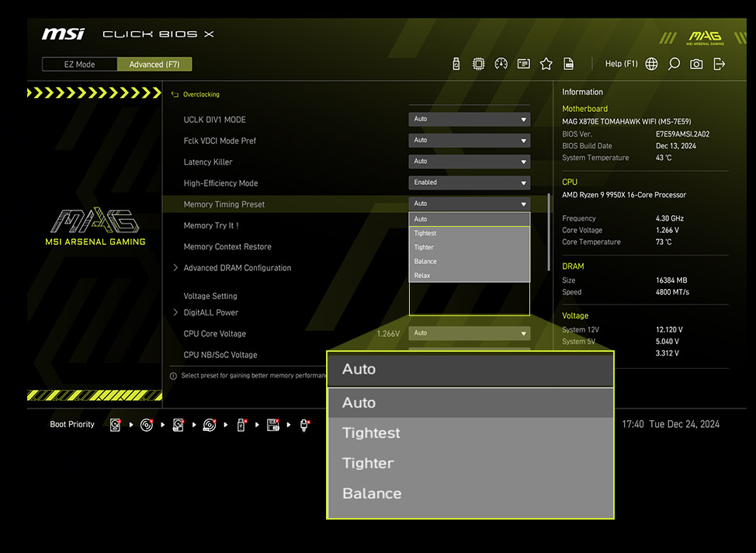Select the USB flash drive boot device
This screenshot has width=756, height=553.
click(x=241, y=425)
